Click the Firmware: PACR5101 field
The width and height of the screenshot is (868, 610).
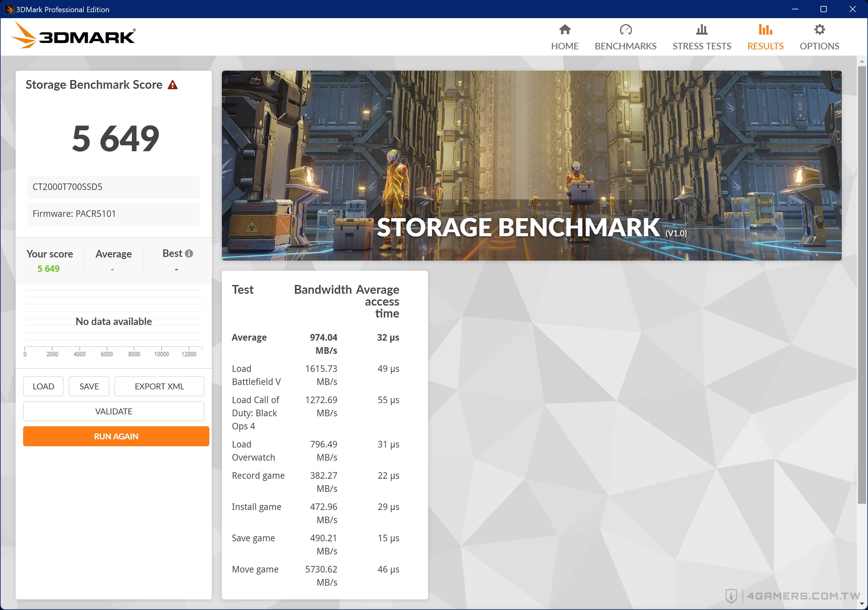point(113,214)
